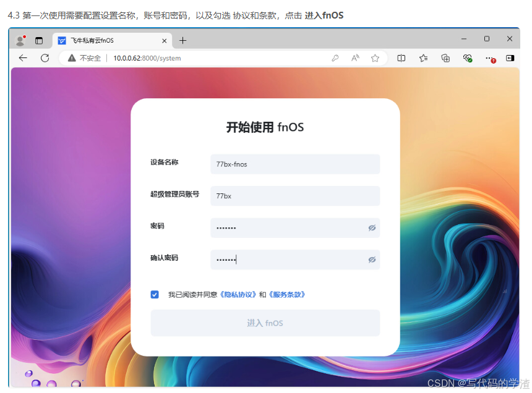Open the Edge split screen icon
532x393 pixels.
click(401, 57)
